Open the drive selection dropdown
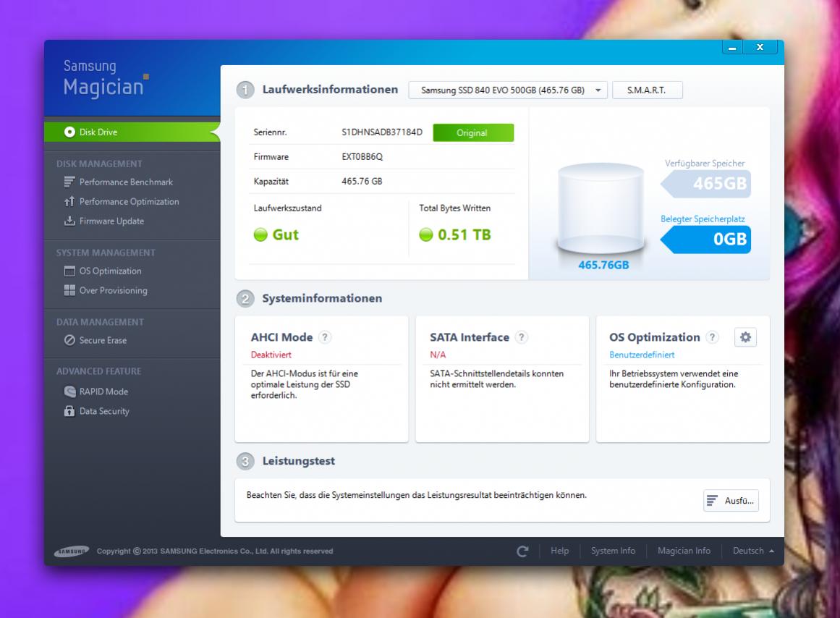The width and height of the screenshot is (840, 618). click(x=508, y=90)
